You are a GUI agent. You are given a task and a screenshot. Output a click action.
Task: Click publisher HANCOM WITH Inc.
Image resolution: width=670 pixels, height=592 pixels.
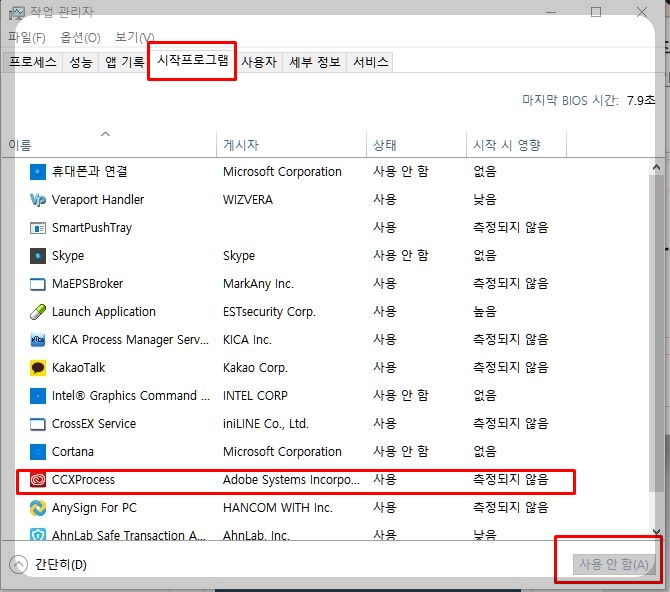(x=278, y=508)
